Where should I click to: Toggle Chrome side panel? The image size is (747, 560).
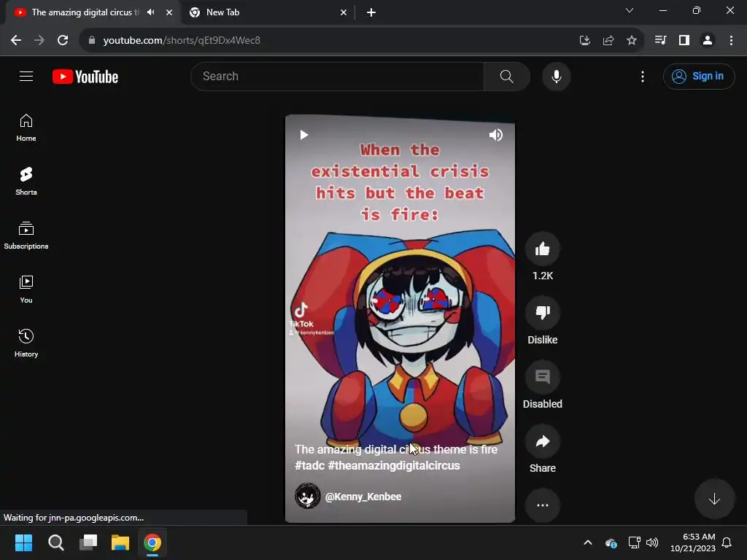684,41
